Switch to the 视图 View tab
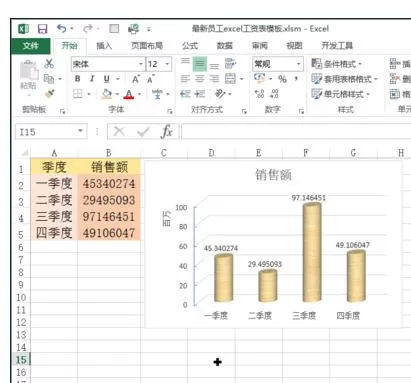This screenshot has height=383, width=411. (x=294, y=46)
